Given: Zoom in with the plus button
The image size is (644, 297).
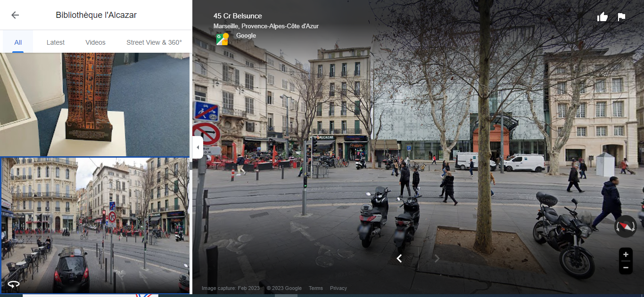Looking at the screenshot, I should pyautogui.click(x=625, y=255).
